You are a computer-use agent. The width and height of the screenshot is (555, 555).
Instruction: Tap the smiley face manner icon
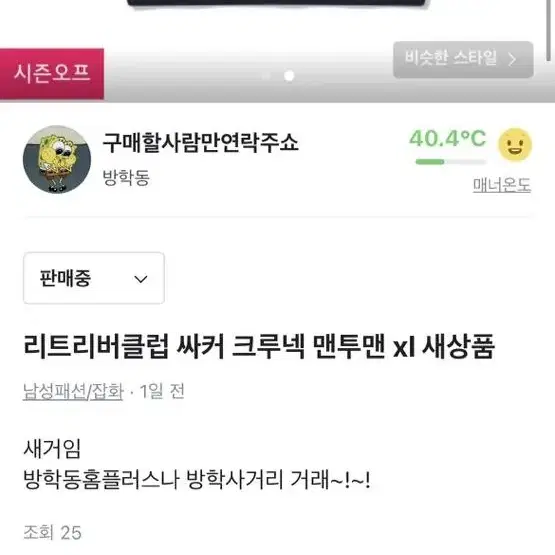[515, 144]
